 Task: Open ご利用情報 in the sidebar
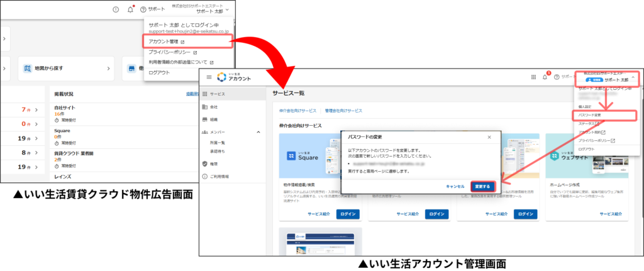[233, 177]
